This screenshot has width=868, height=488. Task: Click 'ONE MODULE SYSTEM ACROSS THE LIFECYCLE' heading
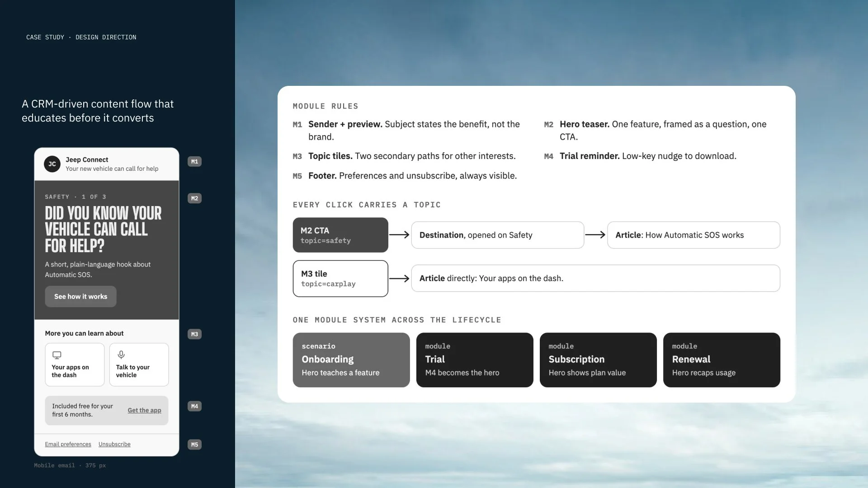click(397, 320)
